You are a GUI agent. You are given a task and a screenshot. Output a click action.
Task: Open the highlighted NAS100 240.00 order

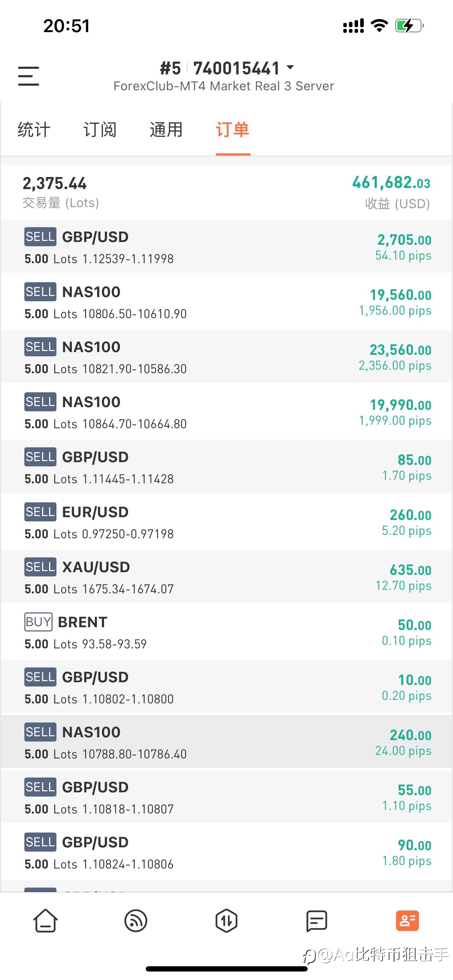pos(226,742)
